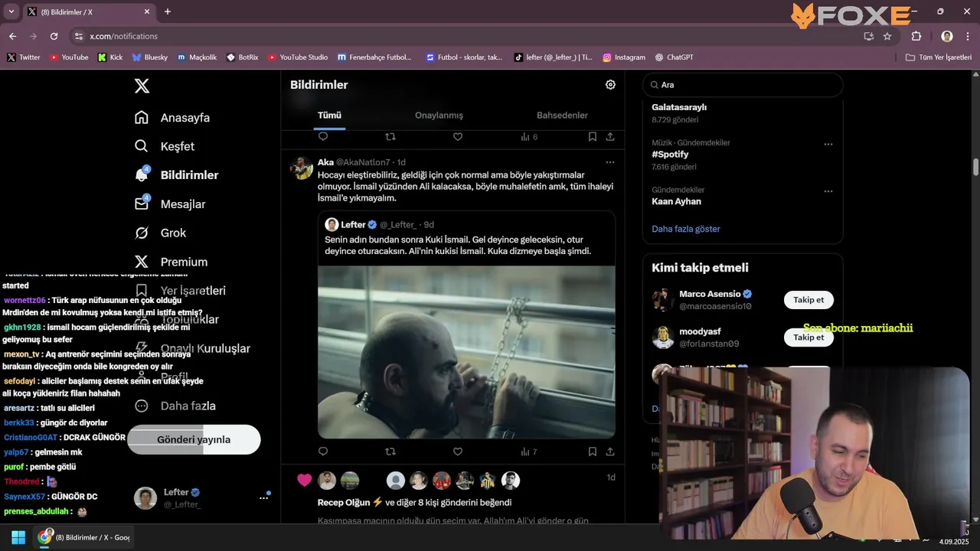Open Marco Asensio profile
980x551 pixels.
click(710, 294)
